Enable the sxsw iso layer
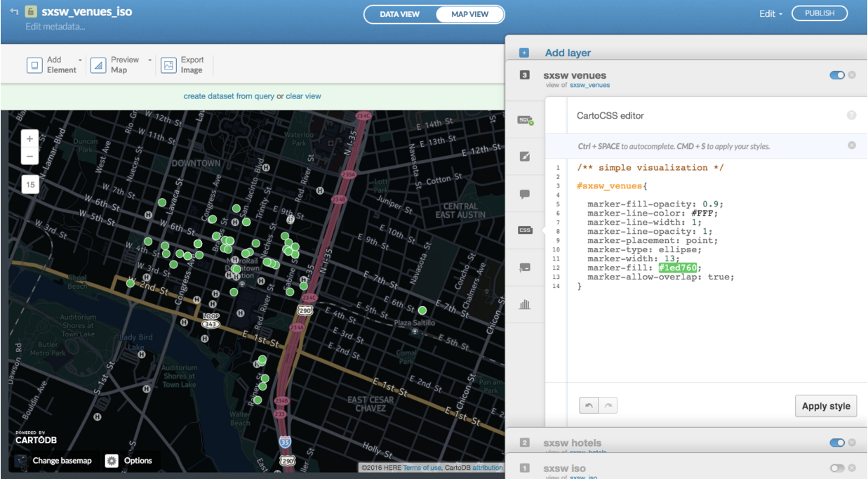 836,468
